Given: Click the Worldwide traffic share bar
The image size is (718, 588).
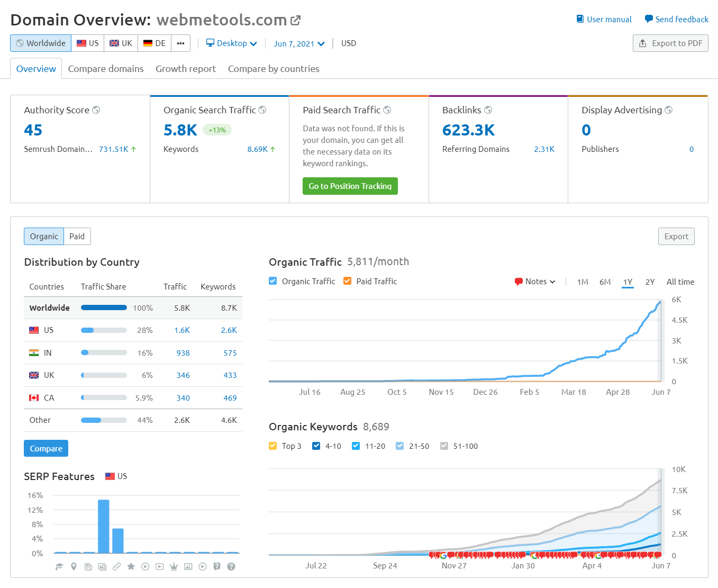Looking at the screenshot, I should tap(104, 307).
